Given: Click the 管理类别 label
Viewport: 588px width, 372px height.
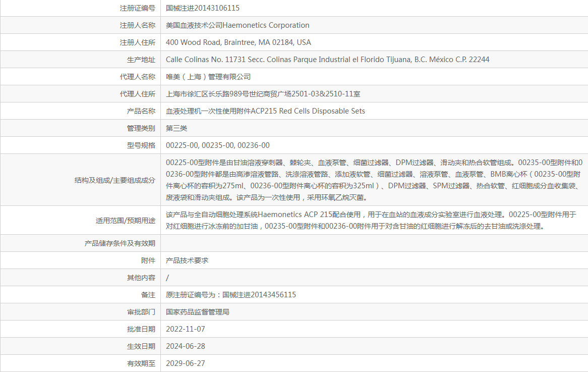Looking at the screenshot, I should [141, 128].
